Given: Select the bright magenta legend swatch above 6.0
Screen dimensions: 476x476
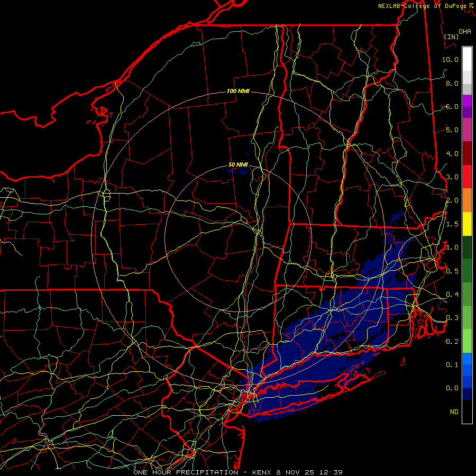Looking at the screenshot, I should click(467, 100).
